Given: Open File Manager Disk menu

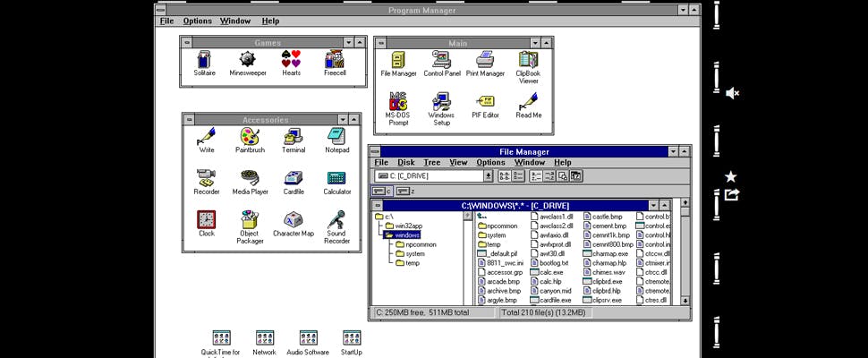Looking at the screenshot, I should [405, 162].
